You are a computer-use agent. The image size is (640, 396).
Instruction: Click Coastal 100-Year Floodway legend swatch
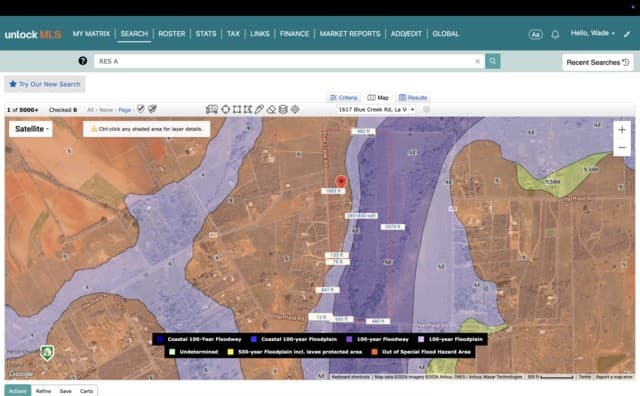[x=160, y=339]
